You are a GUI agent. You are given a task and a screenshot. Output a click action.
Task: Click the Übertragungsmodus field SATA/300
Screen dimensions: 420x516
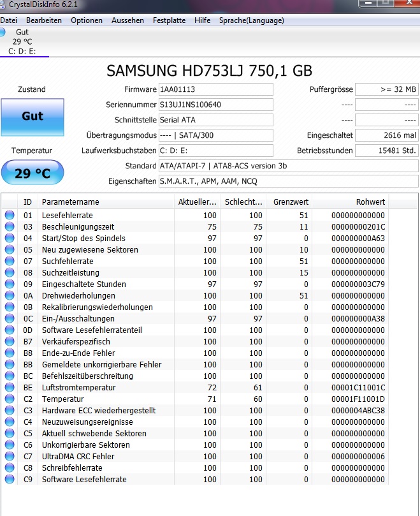(216, 135)
